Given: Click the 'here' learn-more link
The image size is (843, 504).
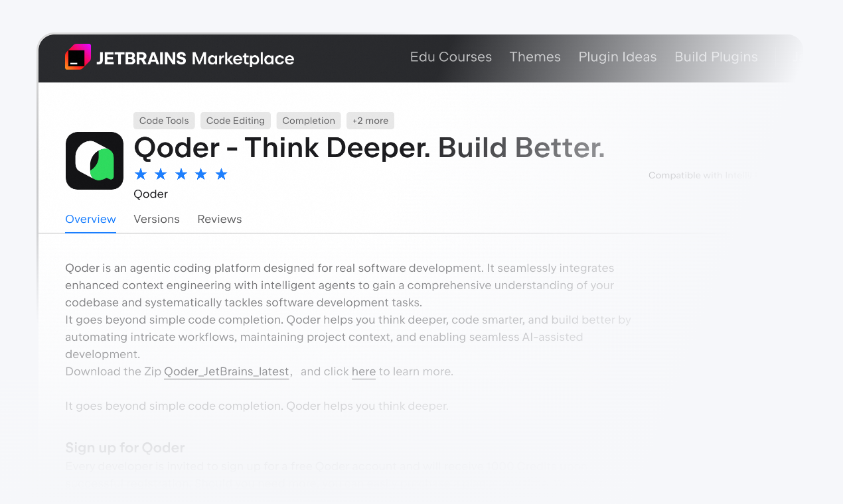Looking at the screenshot, I should 363,371.
